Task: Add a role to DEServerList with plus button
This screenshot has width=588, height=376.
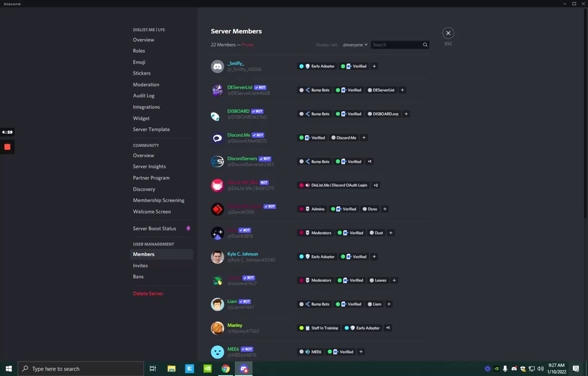Action: 403,90
